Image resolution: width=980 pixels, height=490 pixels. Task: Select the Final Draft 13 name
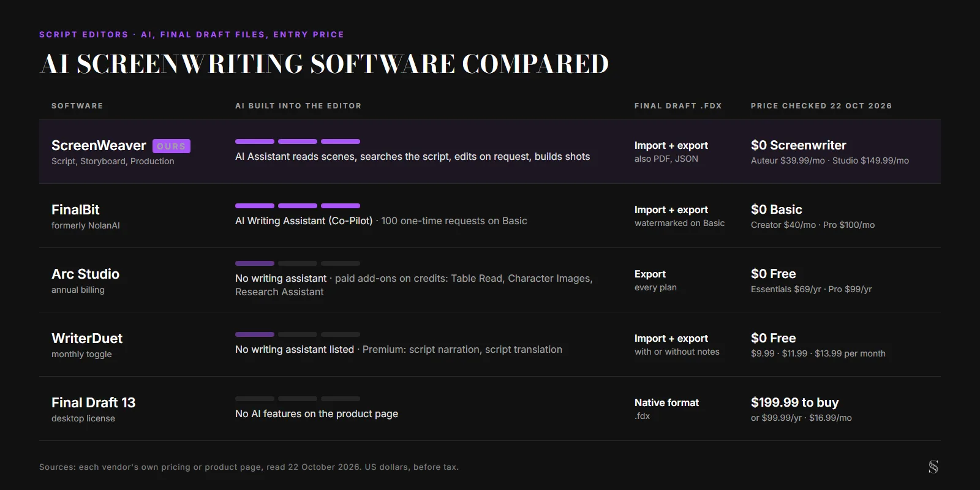[93, 402]
